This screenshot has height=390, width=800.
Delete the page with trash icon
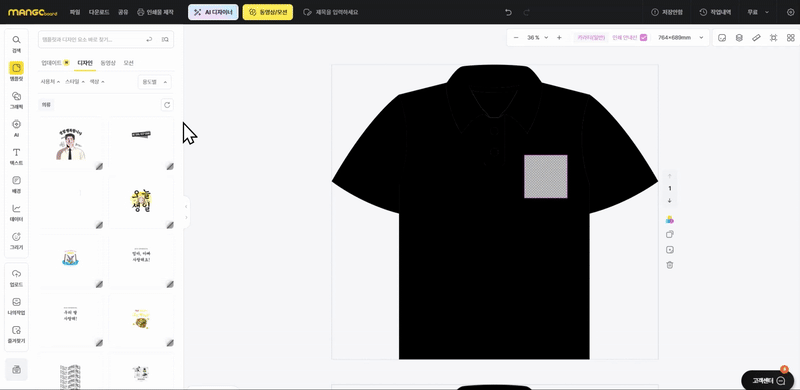click(670, 265)
